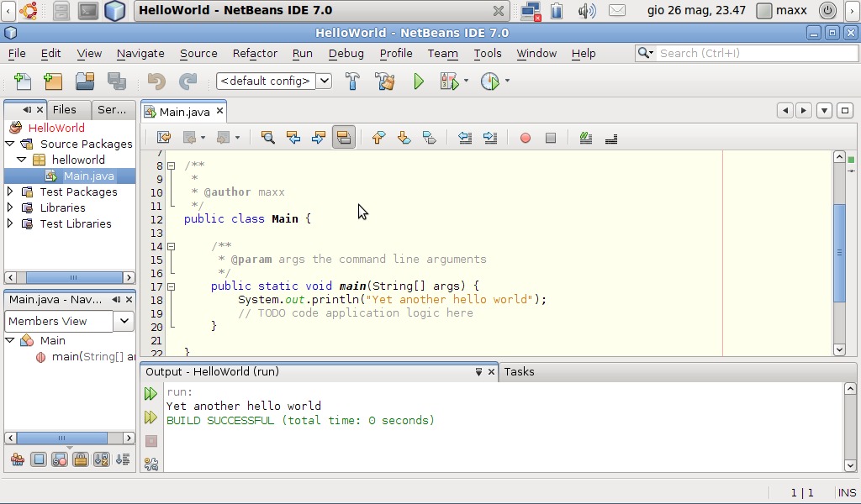Uncomment the selected code lines

pyautogui.click(x=611, y=138)
